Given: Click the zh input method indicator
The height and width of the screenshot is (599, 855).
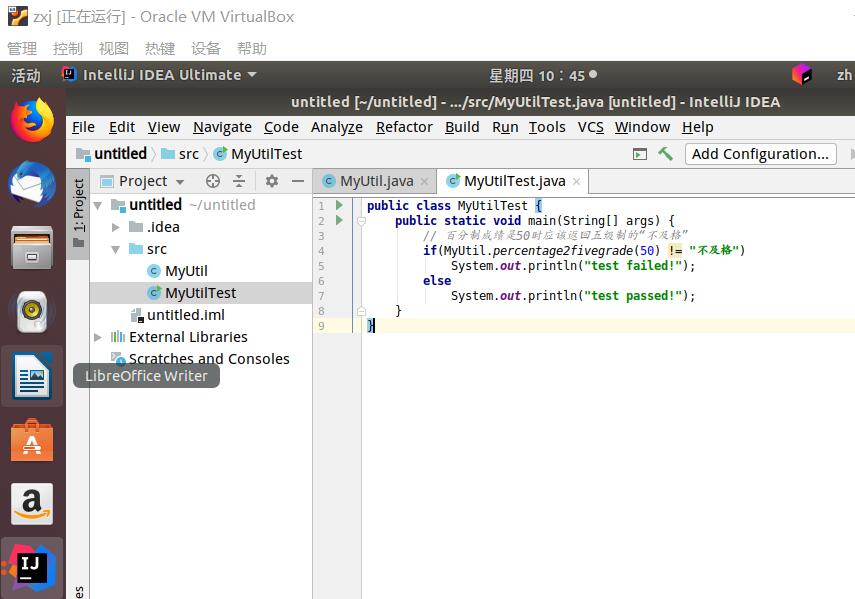Looking at the screenshot, I should coord(844,75).
